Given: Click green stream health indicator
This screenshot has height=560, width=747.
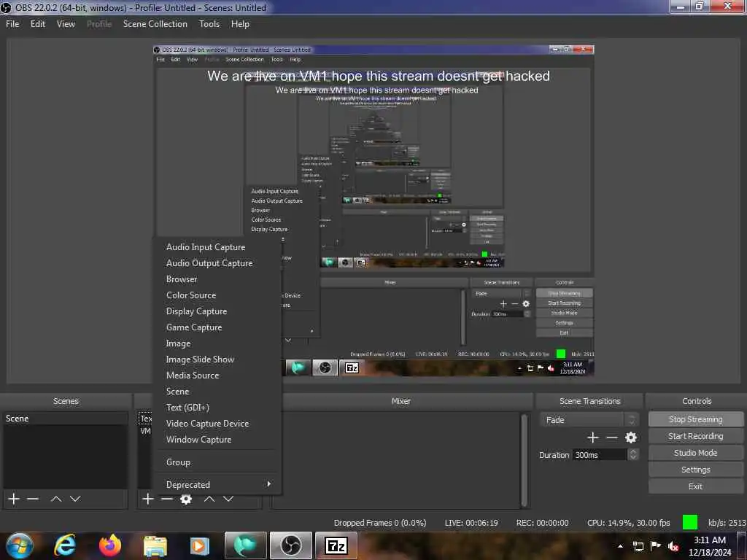Looking at the screenshot, I should tap(690, 522).
